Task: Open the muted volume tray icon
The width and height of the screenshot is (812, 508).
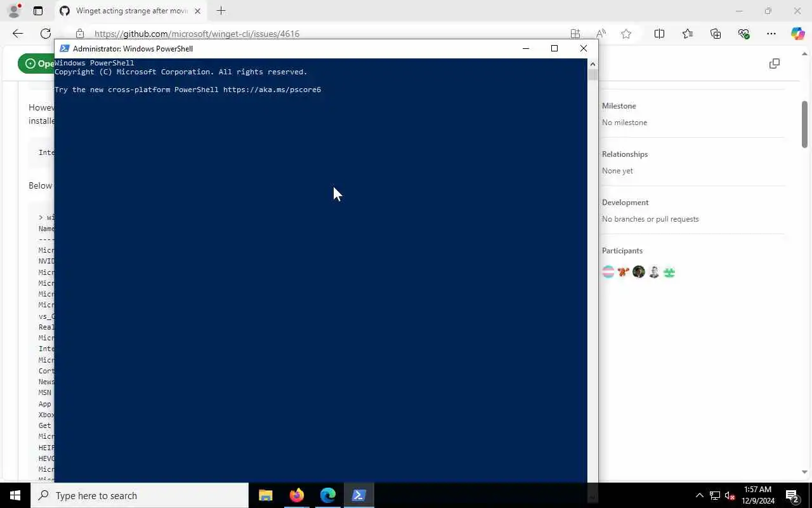Action: tap(730, 495)
